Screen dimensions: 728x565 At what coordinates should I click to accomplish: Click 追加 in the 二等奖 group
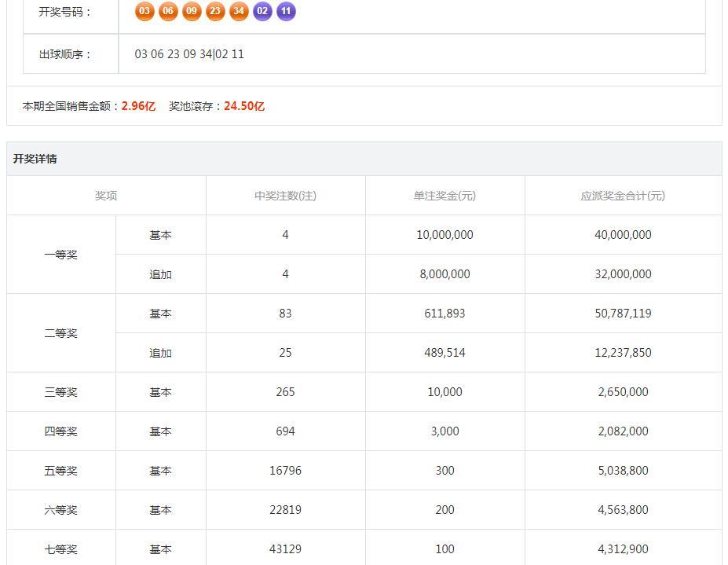pos(161,353)
